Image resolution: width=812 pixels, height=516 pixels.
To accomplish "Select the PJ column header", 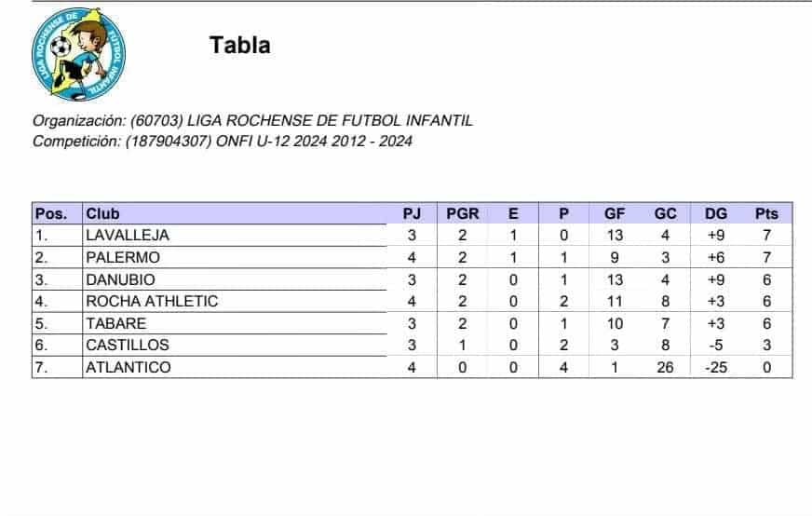I will pyautogui.click(x=412, y=213).
